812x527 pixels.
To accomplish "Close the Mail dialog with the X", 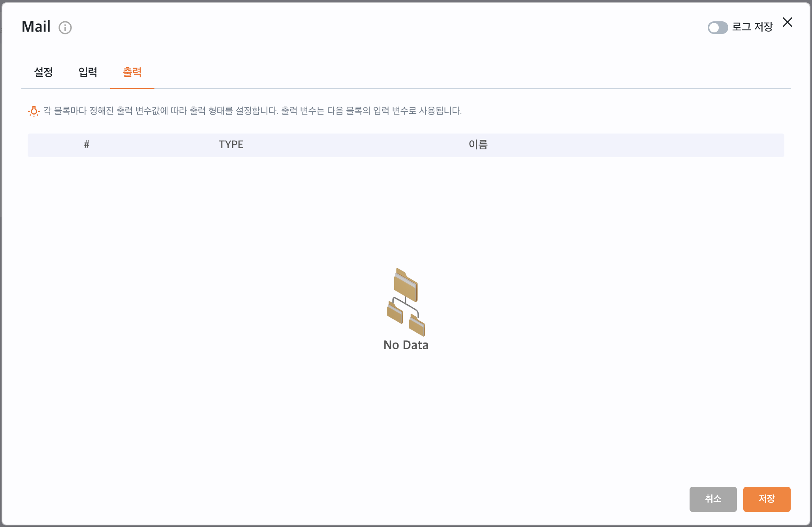I will pyautogui.click(x=788, y=23).
